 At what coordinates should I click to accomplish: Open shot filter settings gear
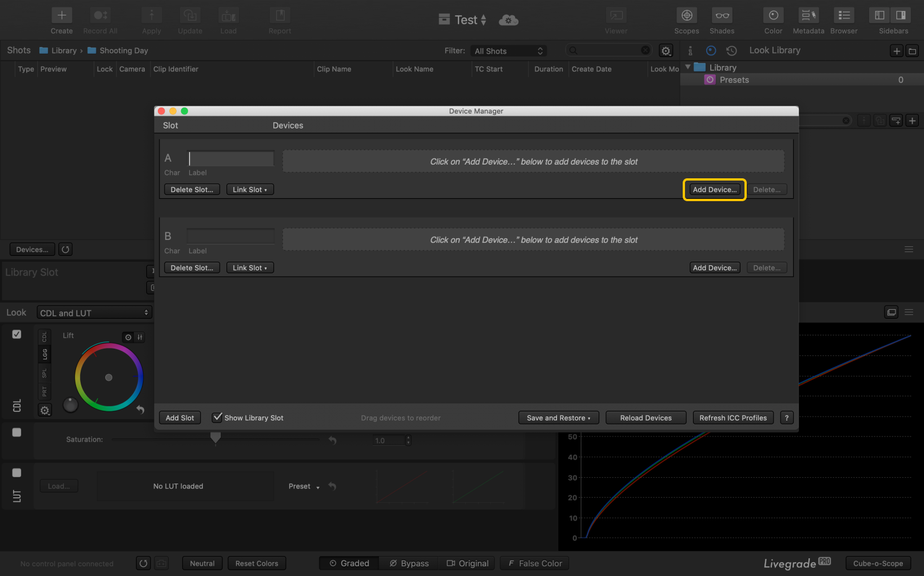666,51
